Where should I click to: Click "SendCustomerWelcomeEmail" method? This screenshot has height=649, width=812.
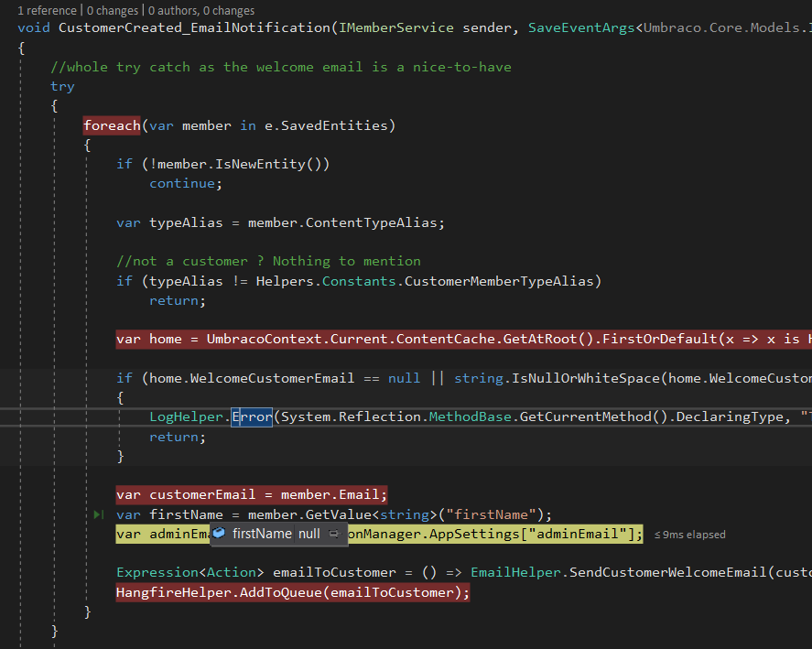pyautogui.click(x=668, y=572)
